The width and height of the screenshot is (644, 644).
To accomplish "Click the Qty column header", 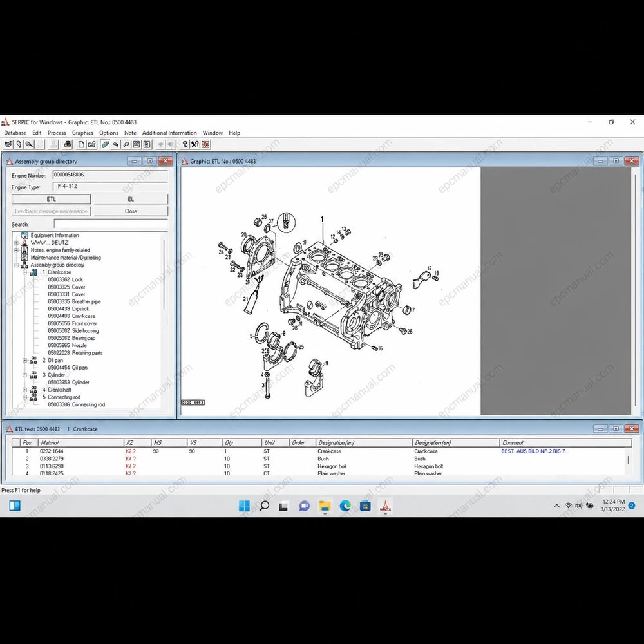I will 242,443.
